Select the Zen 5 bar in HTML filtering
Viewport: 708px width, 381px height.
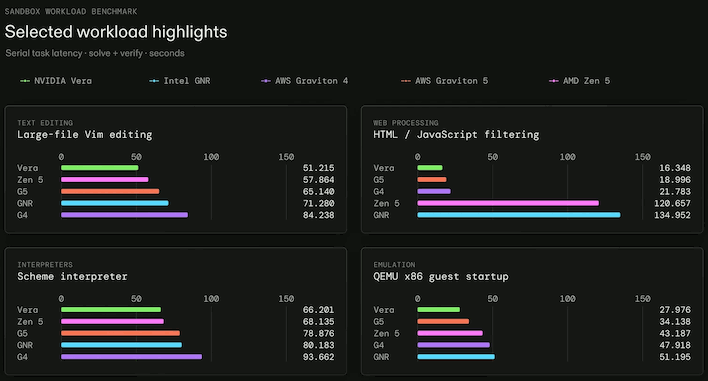click(x=508, y=203)
